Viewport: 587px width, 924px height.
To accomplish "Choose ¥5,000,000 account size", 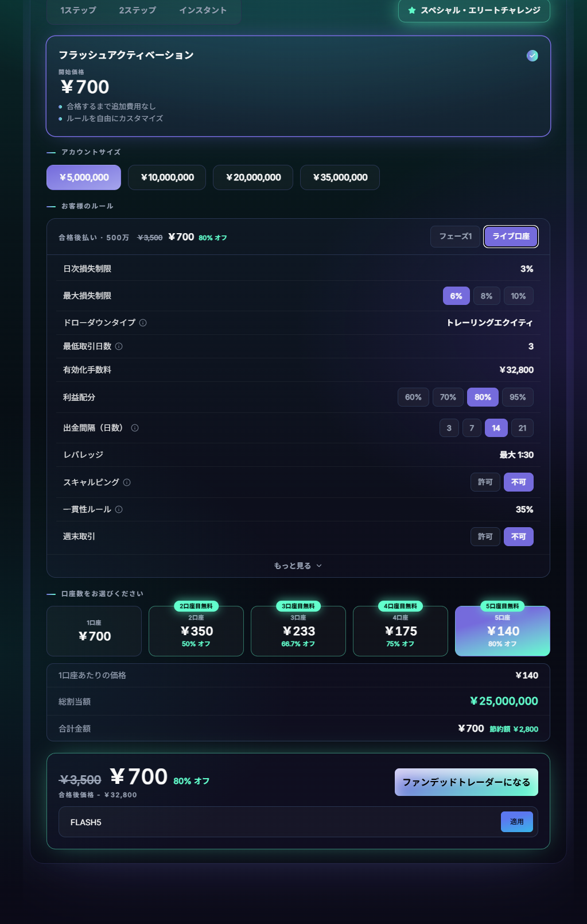I will (x=84, y=177).
